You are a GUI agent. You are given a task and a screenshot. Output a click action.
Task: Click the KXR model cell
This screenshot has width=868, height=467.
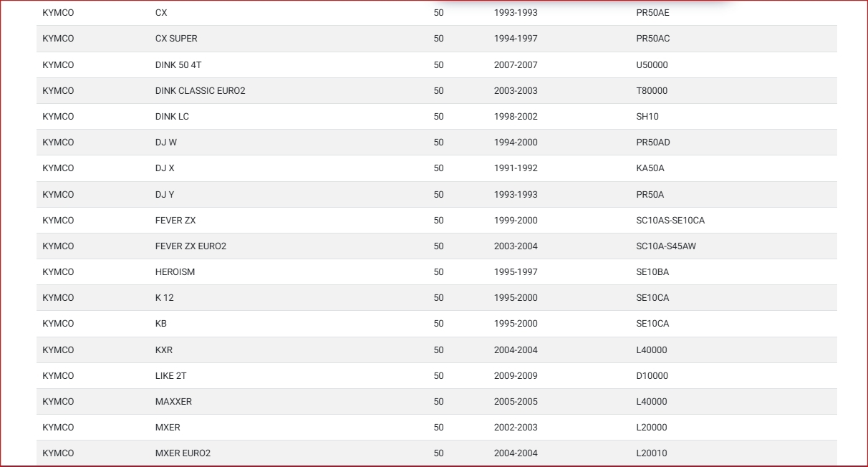point(164,350)
